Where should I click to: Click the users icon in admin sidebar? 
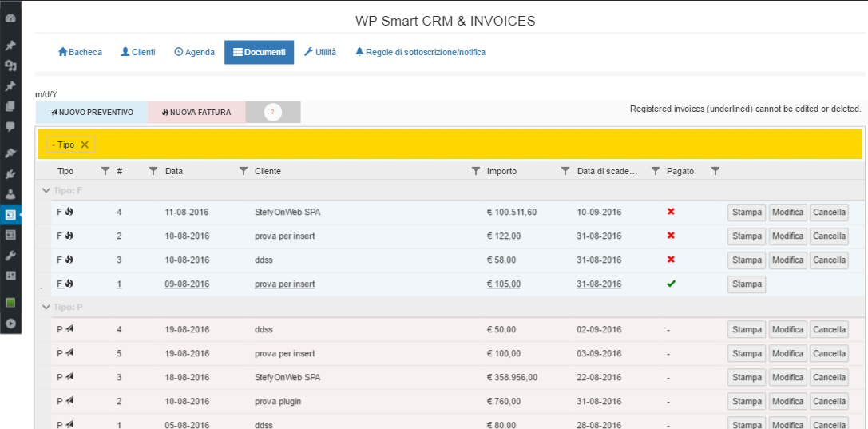(x=10, y=193)
